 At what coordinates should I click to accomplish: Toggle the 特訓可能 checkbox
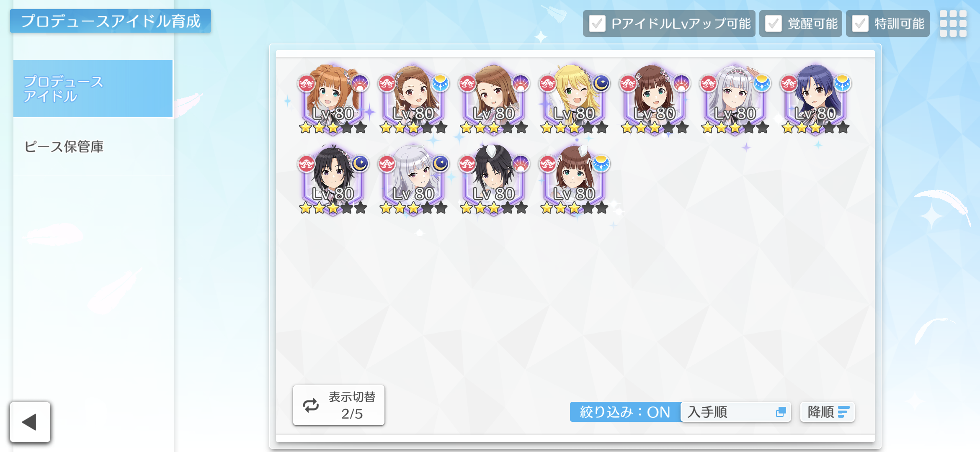click(860, 23)
